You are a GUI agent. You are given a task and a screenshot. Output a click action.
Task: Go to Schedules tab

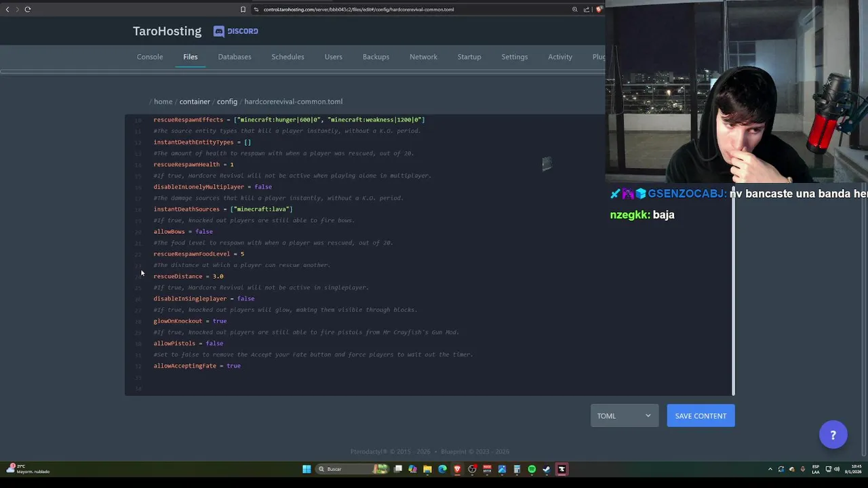click(288, 57)
